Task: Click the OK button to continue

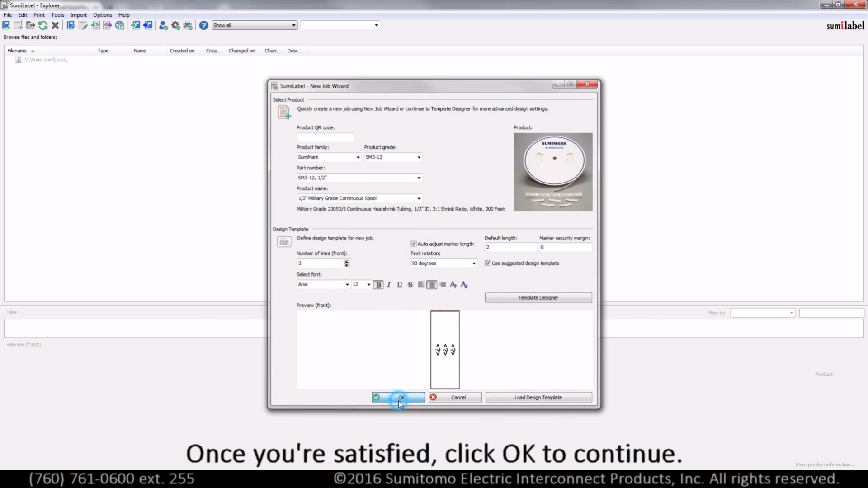Action: 398,397
